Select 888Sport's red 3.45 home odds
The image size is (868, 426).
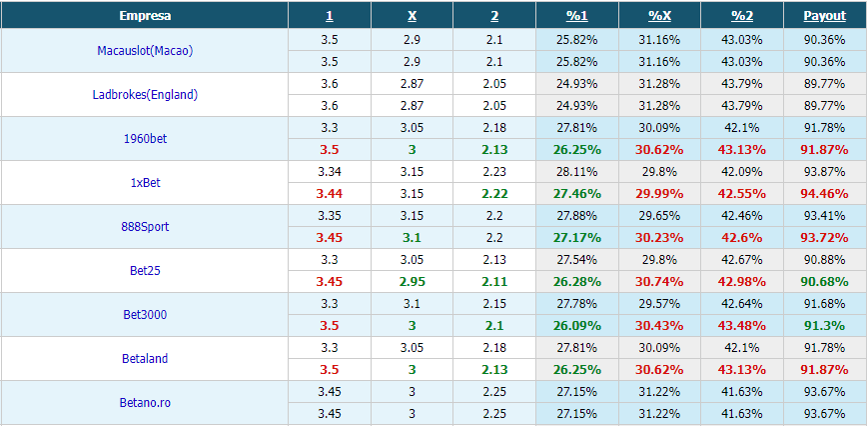330,238
